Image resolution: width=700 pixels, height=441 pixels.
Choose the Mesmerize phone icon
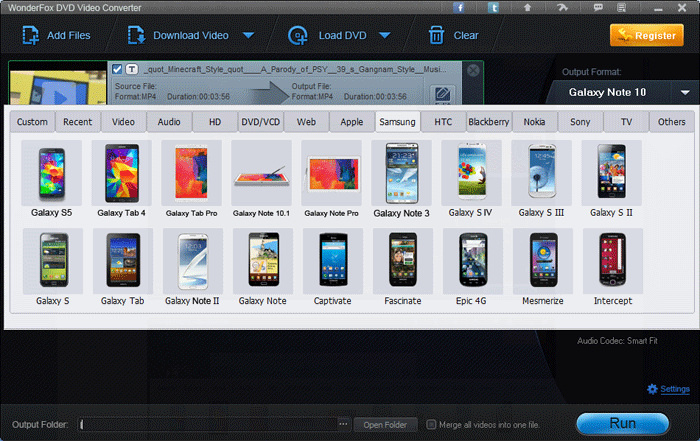(x=542, y=261)
